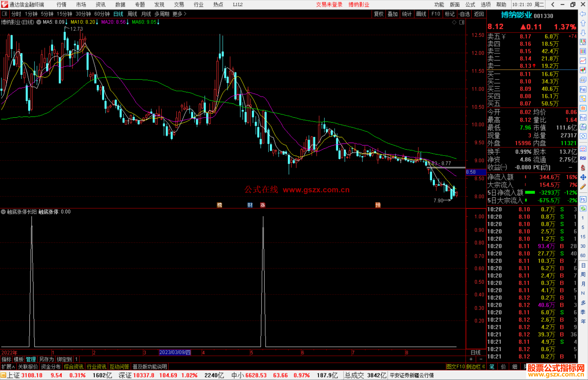Click the 加自选 button
This screenshot has width=588, height=380.
[464, 14]
